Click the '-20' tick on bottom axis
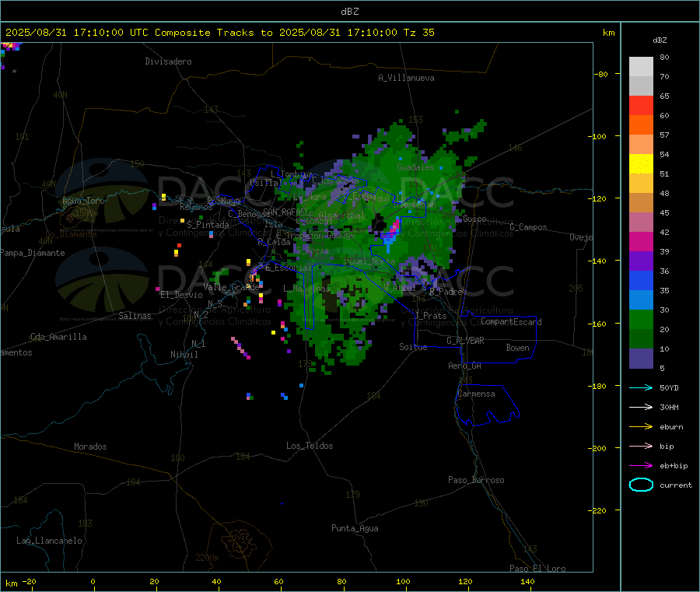 [x=30, y=581]
